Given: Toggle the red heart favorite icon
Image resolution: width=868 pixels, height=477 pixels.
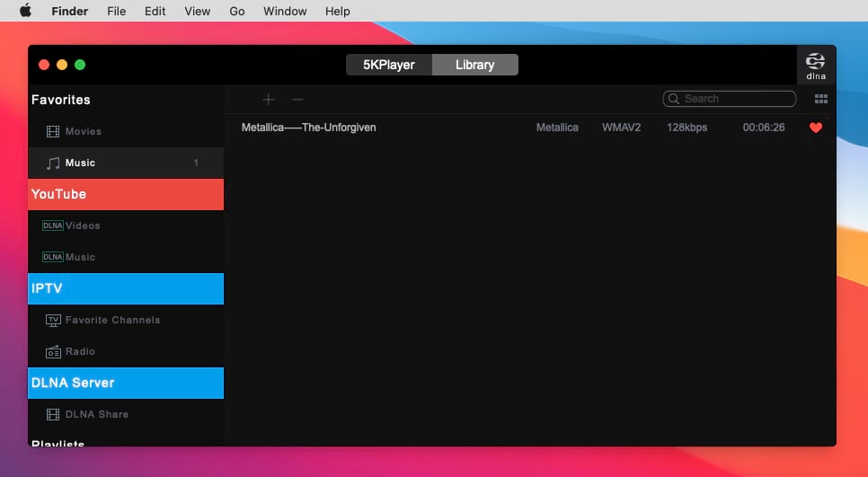Looking at the screenshot, I should click(815, 128).
